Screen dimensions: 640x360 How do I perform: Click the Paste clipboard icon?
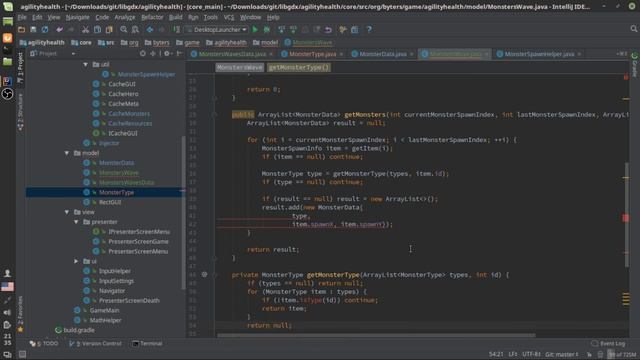tap(109, 29)
